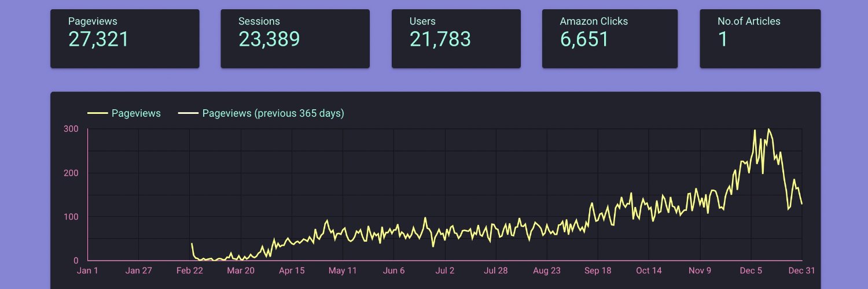Image resolution: width=868 pixels, height=289 pixels.
Task: Click the Apr 15 x-axis label
Action: 292,271
